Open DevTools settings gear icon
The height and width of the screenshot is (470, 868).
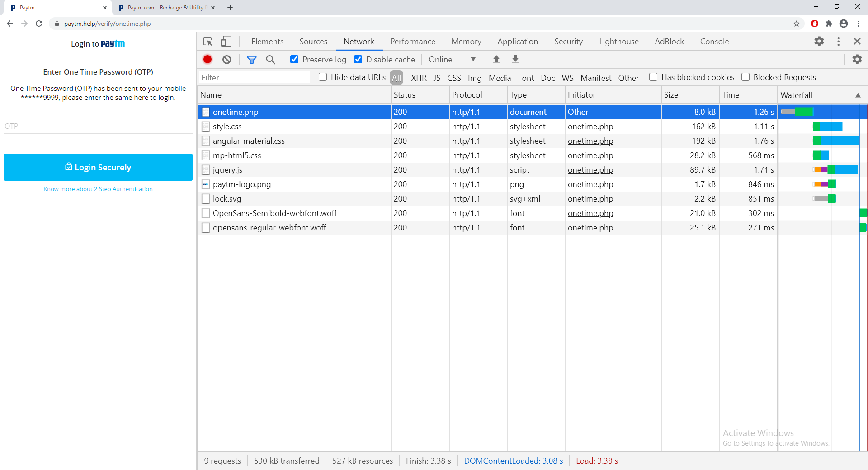[x=819, y=41]
